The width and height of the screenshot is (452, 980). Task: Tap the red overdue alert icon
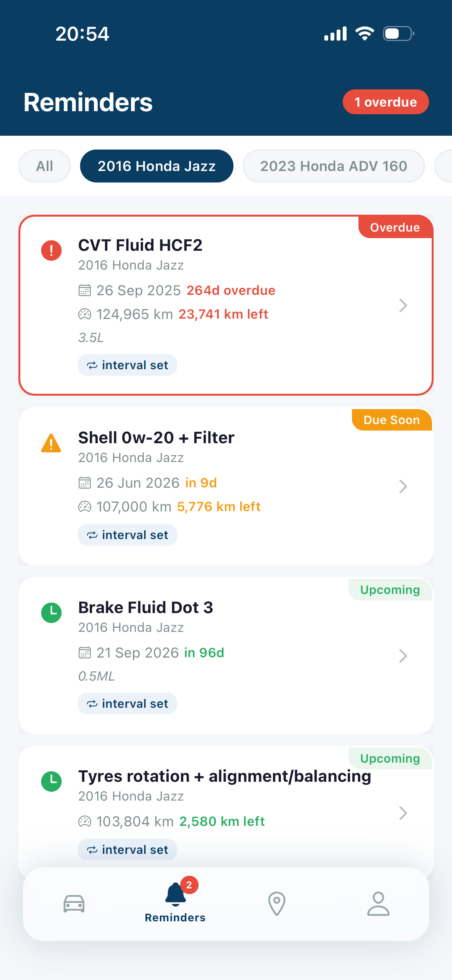pyautogui.click(x=51, y=250)
